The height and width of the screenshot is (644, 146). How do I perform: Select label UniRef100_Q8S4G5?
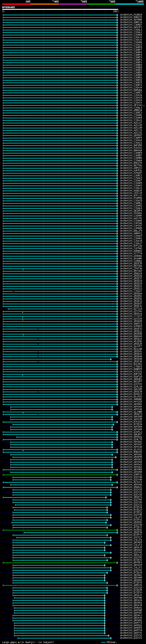[131, 543]
